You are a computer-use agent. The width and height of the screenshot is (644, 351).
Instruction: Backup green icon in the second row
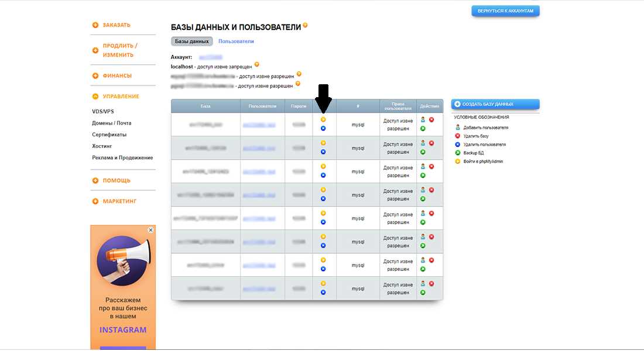pyautogui.click(x=423, y=152)
